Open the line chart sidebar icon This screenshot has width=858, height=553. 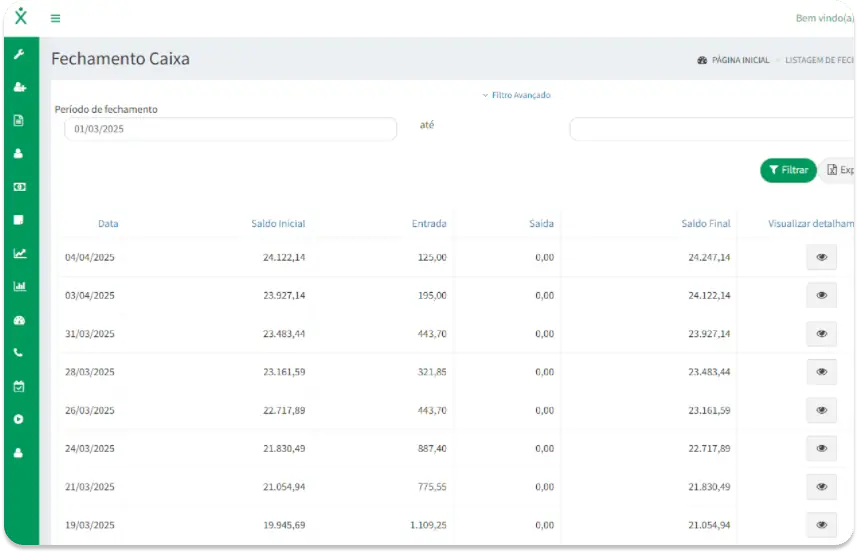point(20,253)
